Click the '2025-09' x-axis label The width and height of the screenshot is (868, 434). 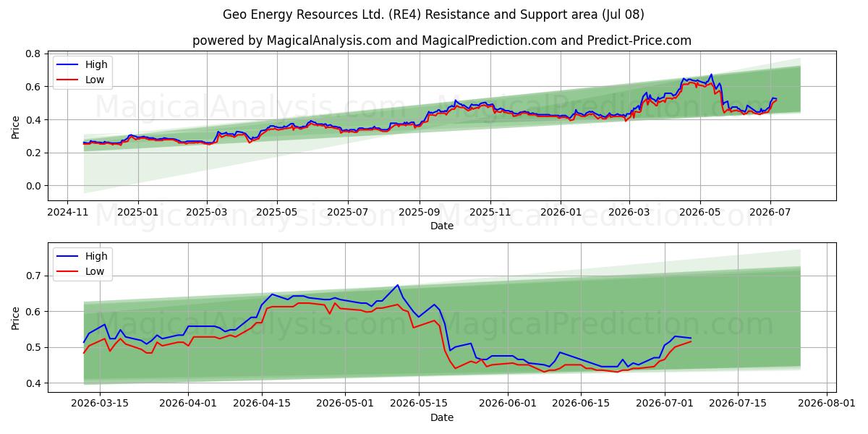tap(420, 212)
